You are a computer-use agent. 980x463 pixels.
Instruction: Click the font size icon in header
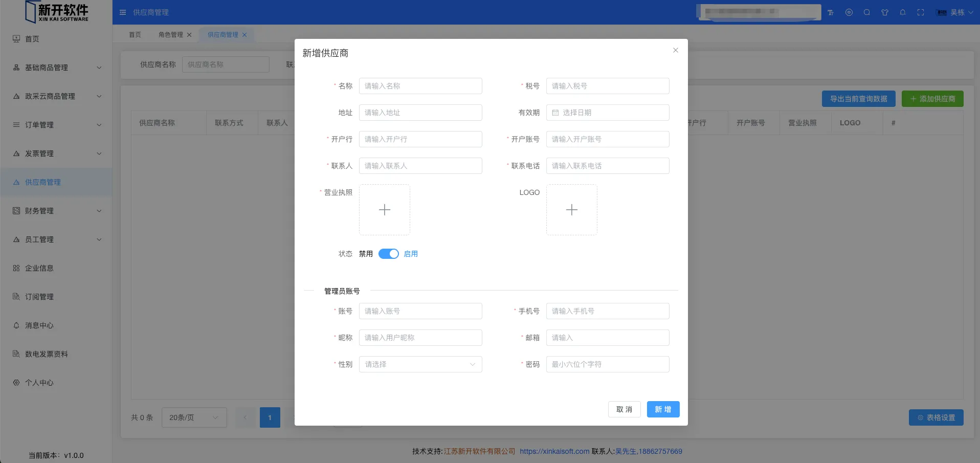point(831,12)
